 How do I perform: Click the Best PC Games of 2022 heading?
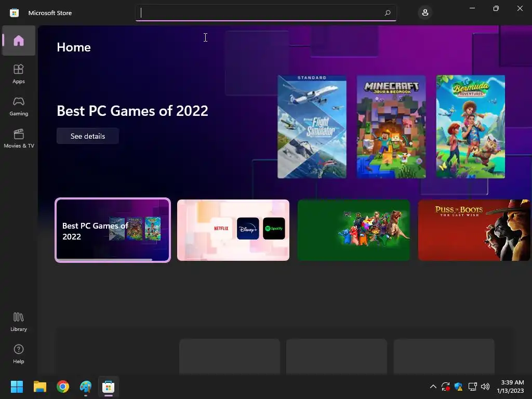(132, 111)
